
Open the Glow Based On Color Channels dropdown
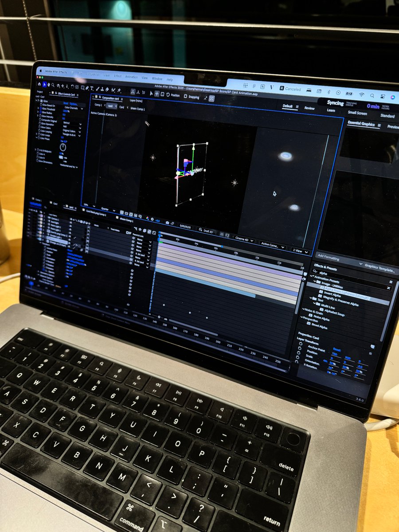point(74,108)
